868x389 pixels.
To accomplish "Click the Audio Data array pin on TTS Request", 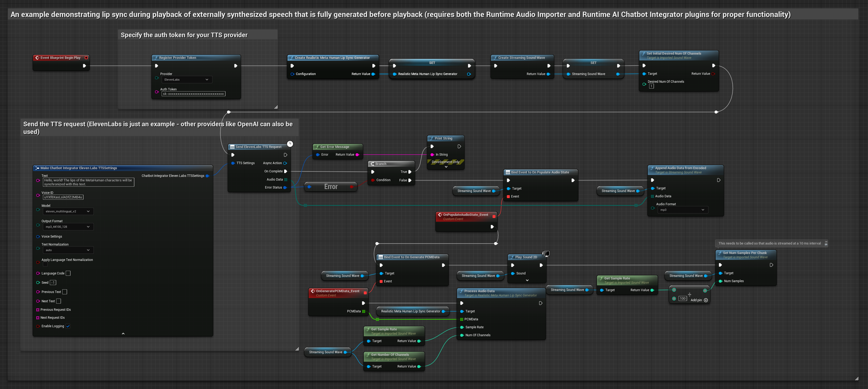I will (x=286, y=180).
